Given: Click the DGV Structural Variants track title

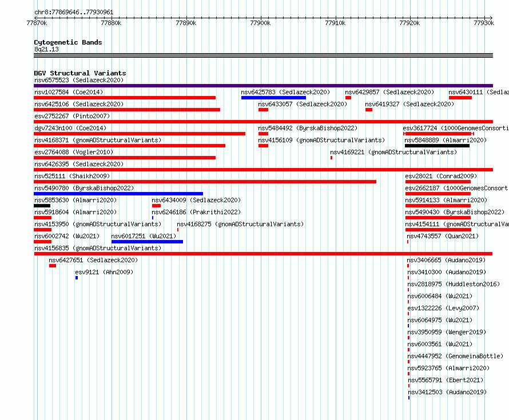Looking at the screenshot, I should pos(80,73).
